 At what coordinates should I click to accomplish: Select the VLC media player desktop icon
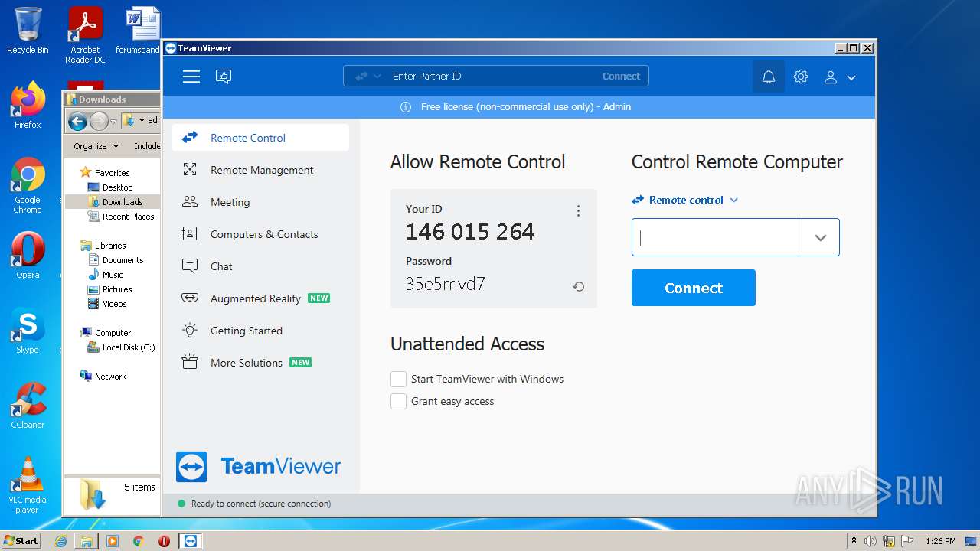pyautogui.click(x=28, y=485)
